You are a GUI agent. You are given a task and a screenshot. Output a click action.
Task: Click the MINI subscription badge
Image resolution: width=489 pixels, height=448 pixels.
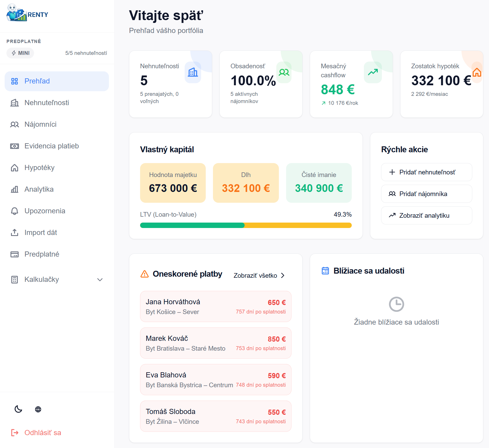(20, 53)
